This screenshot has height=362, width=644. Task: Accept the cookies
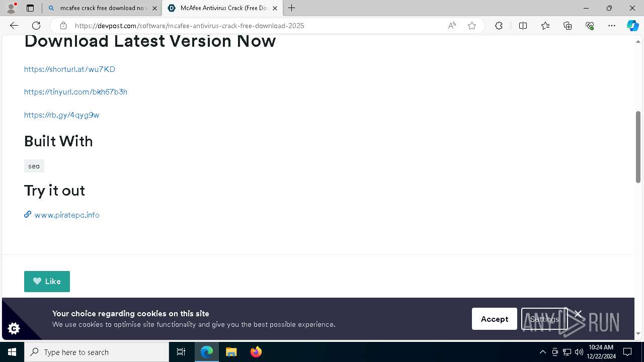coord(494,319)
